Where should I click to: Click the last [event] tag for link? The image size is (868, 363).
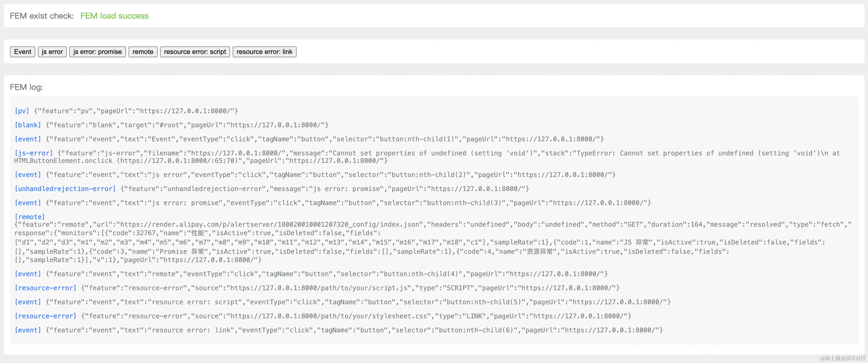click(27, 330)
